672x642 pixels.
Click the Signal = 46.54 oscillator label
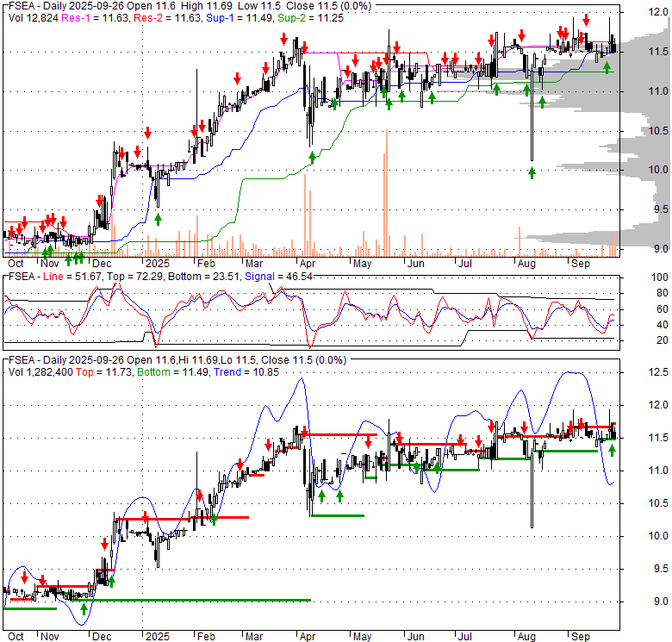(278, 277)
